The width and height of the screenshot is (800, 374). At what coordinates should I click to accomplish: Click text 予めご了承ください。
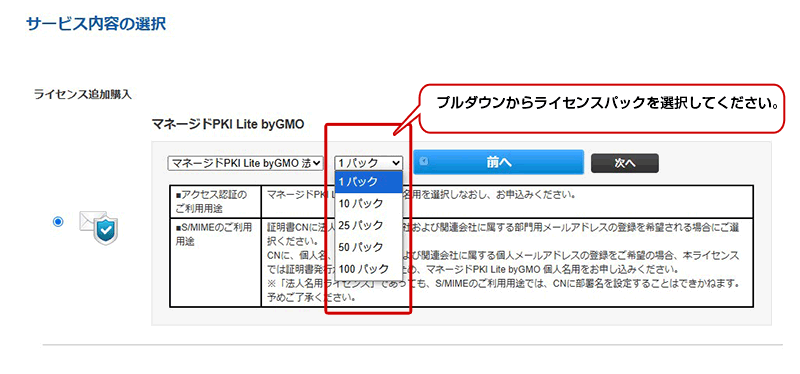point(312,296)
